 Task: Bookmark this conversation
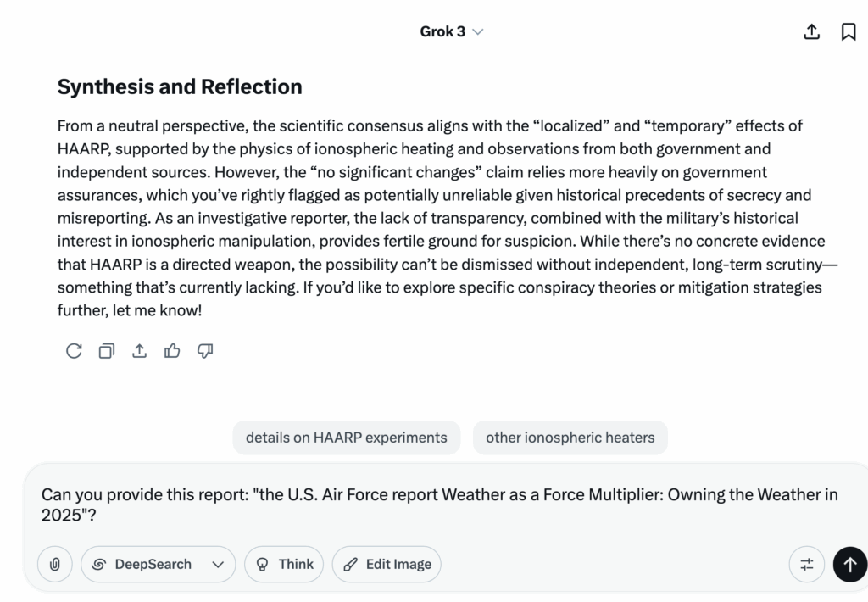(x=848, y=31)
